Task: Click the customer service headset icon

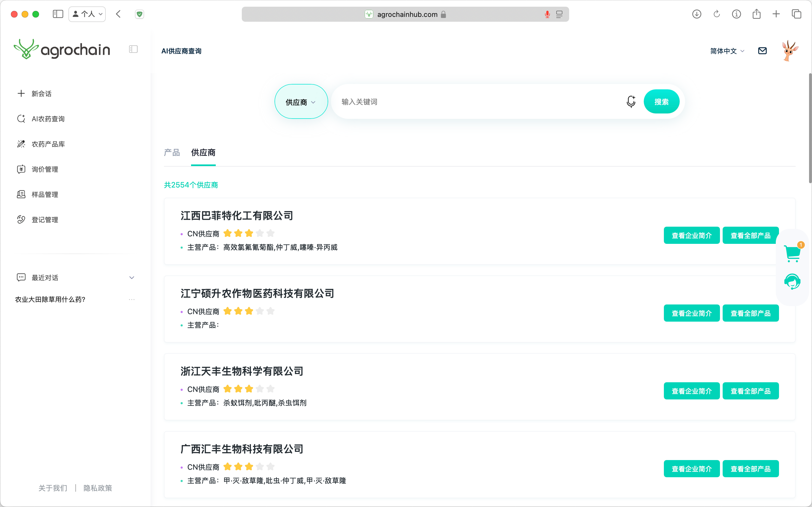Action: 792,282
